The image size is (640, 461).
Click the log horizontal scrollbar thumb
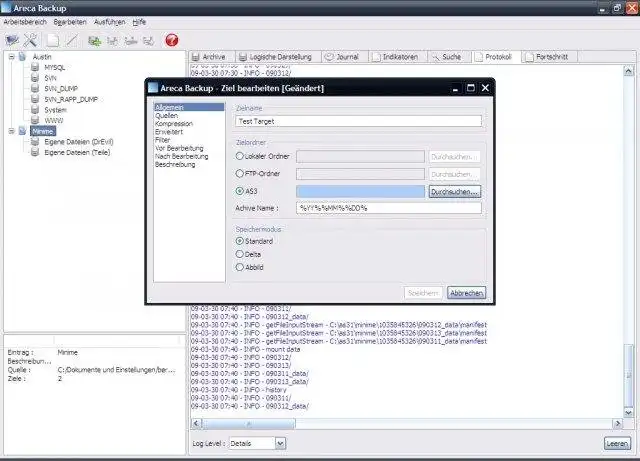(x=249, y=424)
